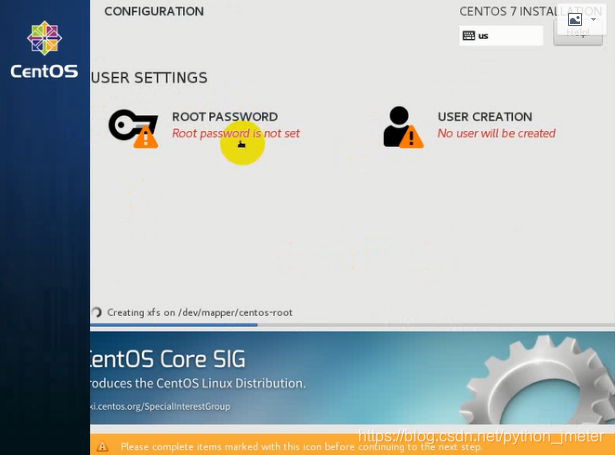
Task: Click 'Root password is not set' text
Action: pyautogui.click(x=236, y=133)
